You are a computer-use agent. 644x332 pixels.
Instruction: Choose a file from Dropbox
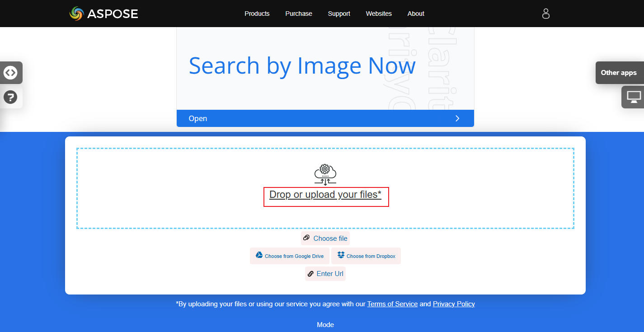366,256
